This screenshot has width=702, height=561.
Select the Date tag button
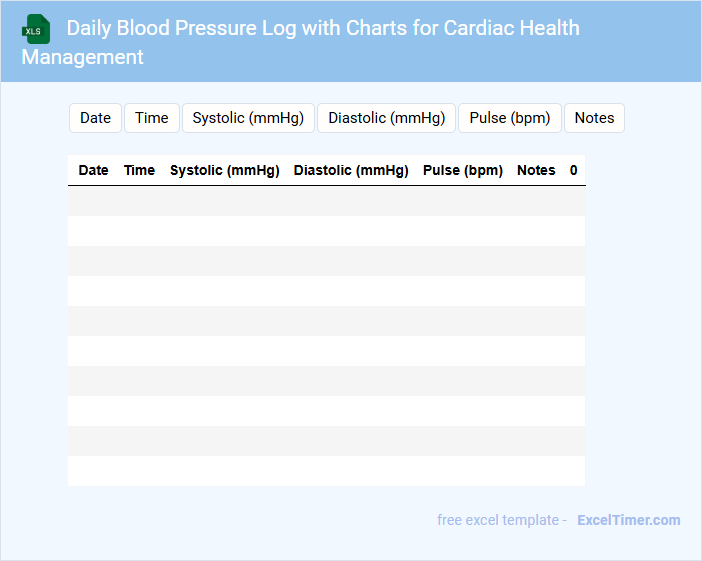(95, 118)
